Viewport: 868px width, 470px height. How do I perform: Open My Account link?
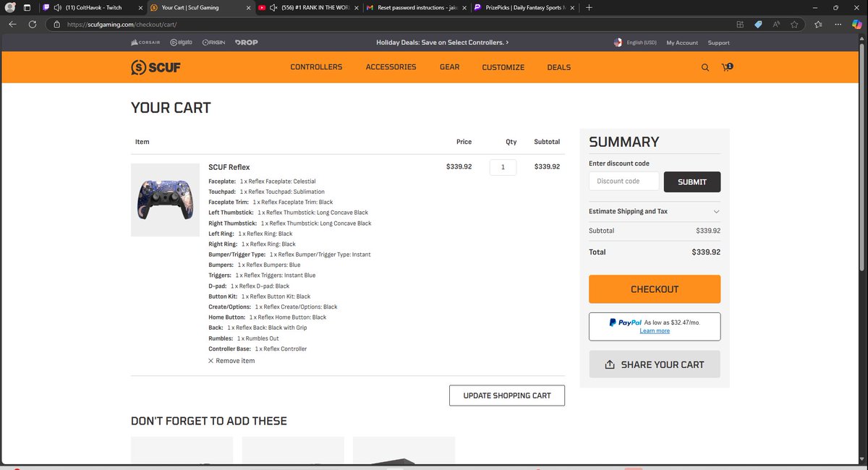682,43
